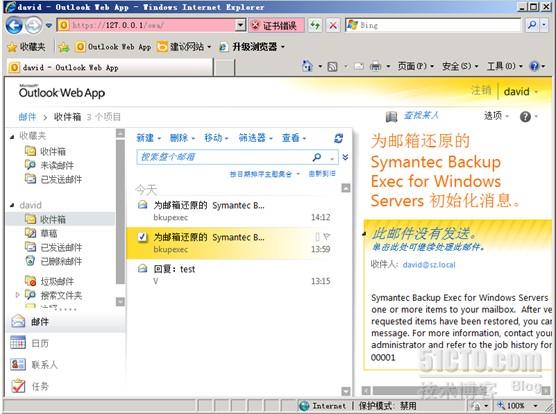The width and height of the screenshot is (556, 414).
Task: Go back with the browser Back arrow
Action: (14, 26)
